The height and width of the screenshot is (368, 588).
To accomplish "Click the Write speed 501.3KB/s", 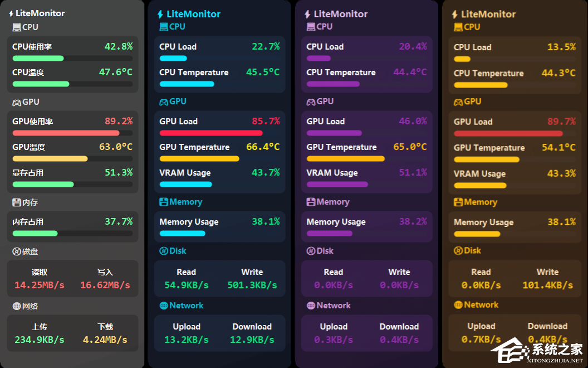I will pyautogui.click(x=252, y=285).
